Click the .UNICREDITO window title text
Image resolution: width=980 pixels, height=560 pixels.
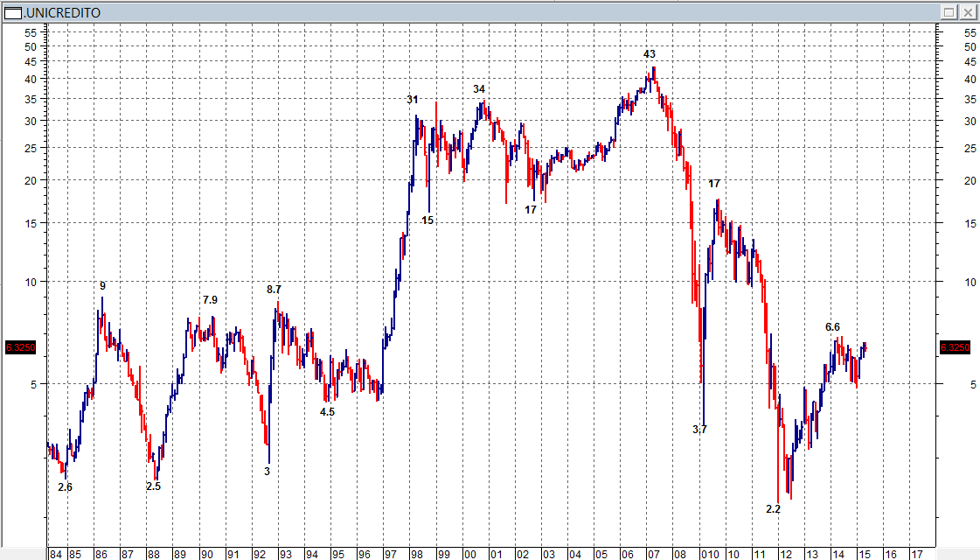[x=62, y=12]
